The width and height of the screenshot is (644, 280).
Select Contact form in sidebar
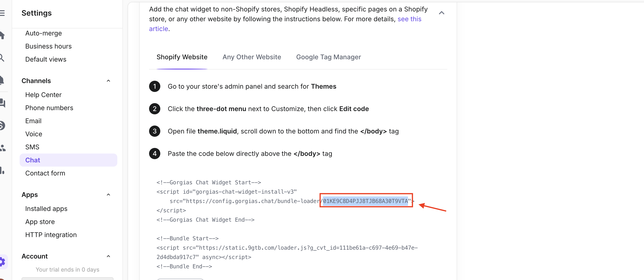[45, 173]
